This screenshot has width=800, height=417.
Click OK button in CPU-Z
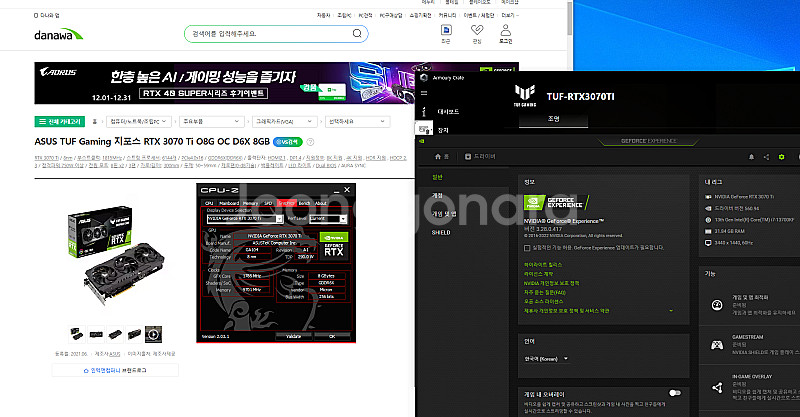(332, 336)
